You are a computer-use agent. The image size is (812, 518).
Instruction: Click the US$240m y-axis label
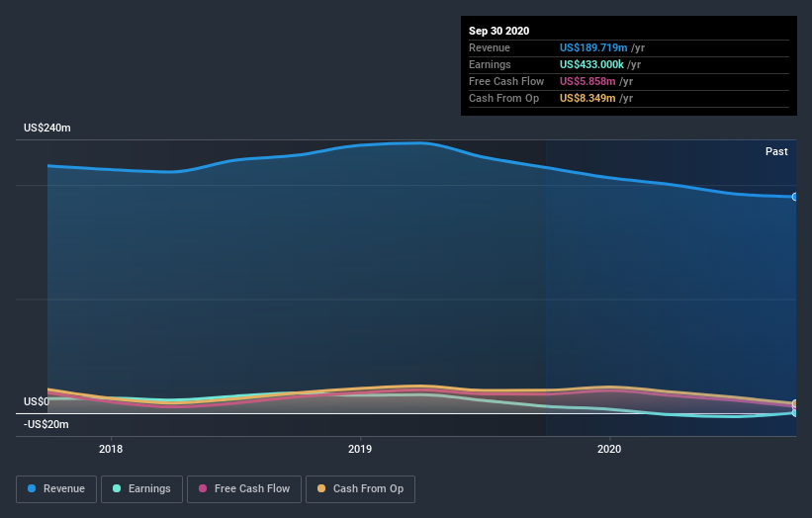[x=47, y=128]
